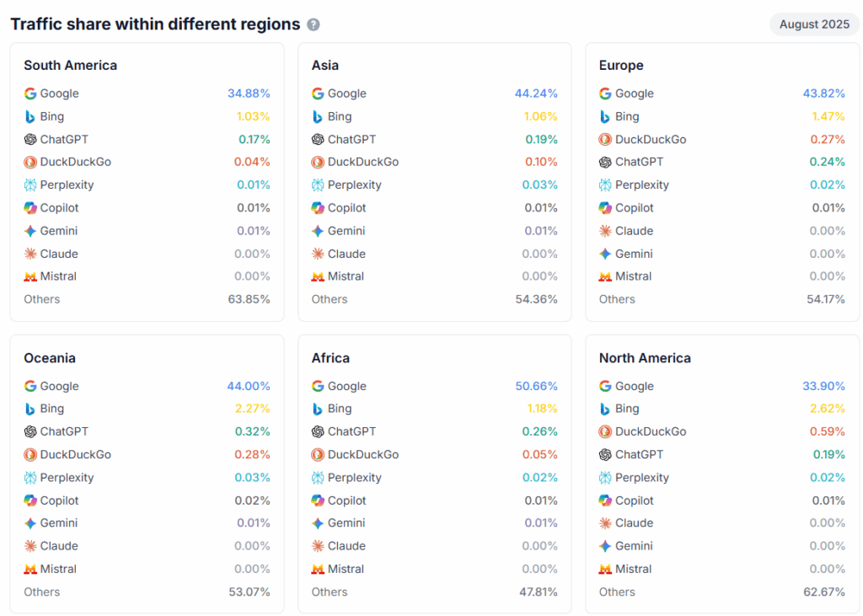
Task: Select the Oceania region heading
Action: [x=50, y=358]
